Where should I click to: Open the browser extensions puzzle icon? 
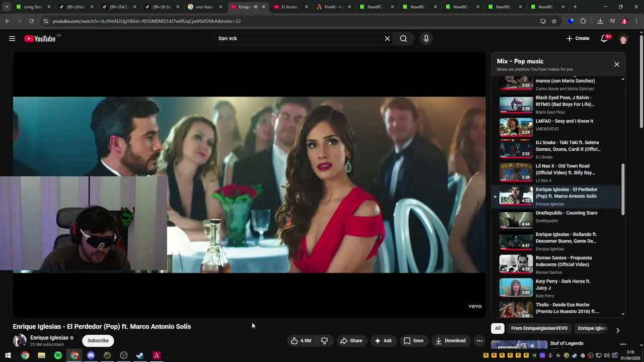click(583, 21)
